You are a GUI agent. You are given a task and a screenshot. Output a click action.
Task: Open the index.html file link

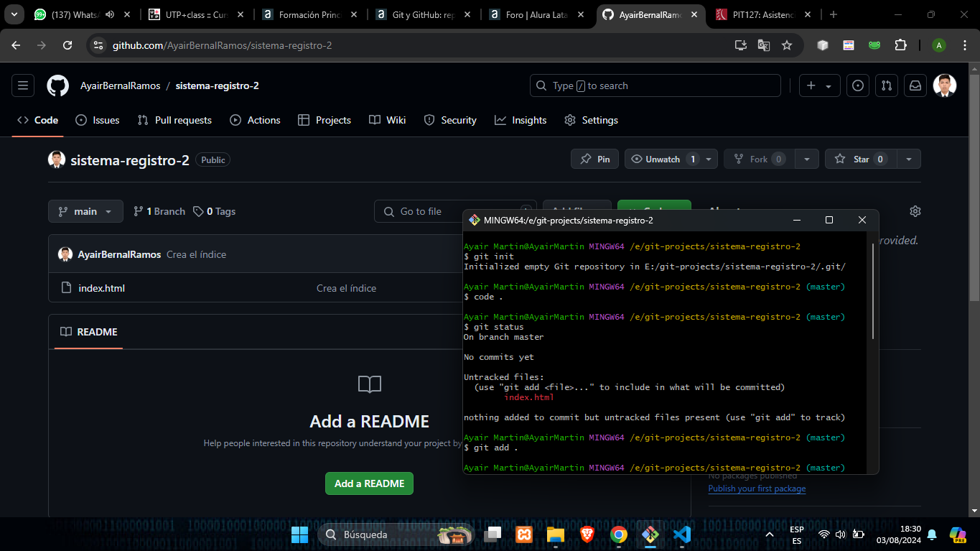point(102,288)
